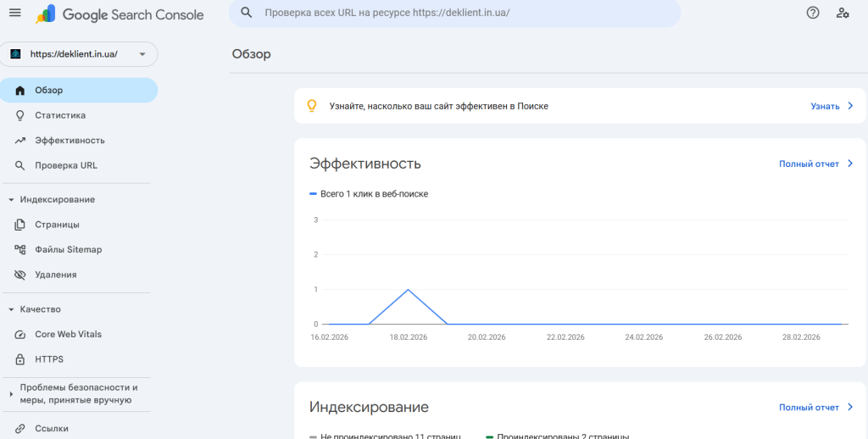Click the yellow lightbulb in insights banner
The width and height of the screenshot is (868, 439).
312,106
